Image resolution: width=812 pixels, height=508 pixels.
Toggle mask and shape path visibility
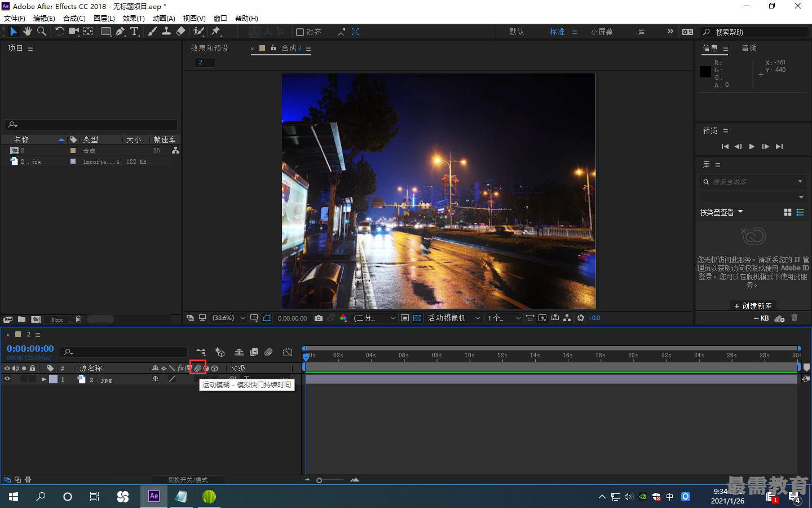pos(267,318)
